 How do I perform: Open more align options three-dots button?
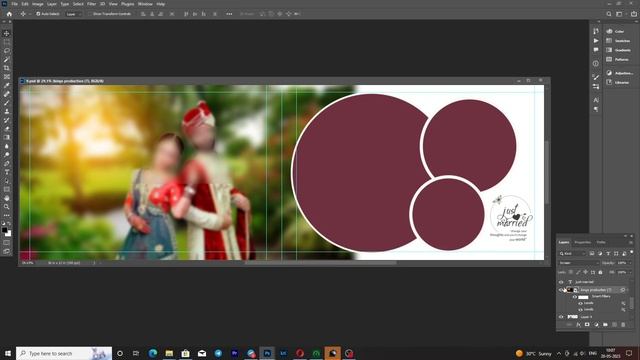point(229,14)
